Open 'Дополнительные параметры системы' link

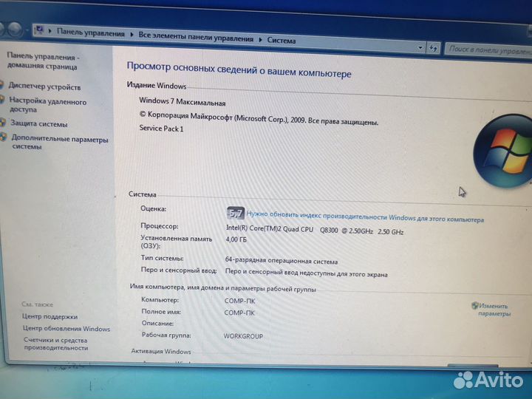[x=60, y=142]
